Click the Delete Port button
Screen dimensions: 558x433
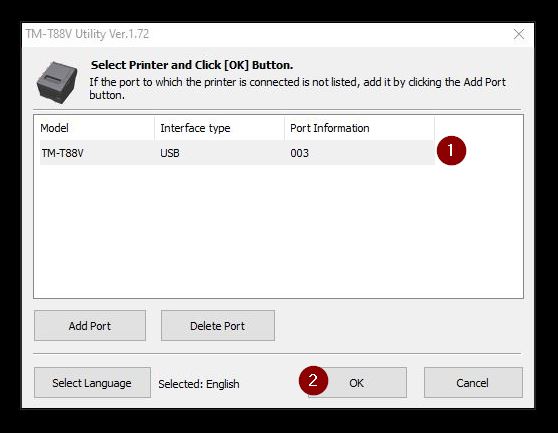[x=217, y=326]
